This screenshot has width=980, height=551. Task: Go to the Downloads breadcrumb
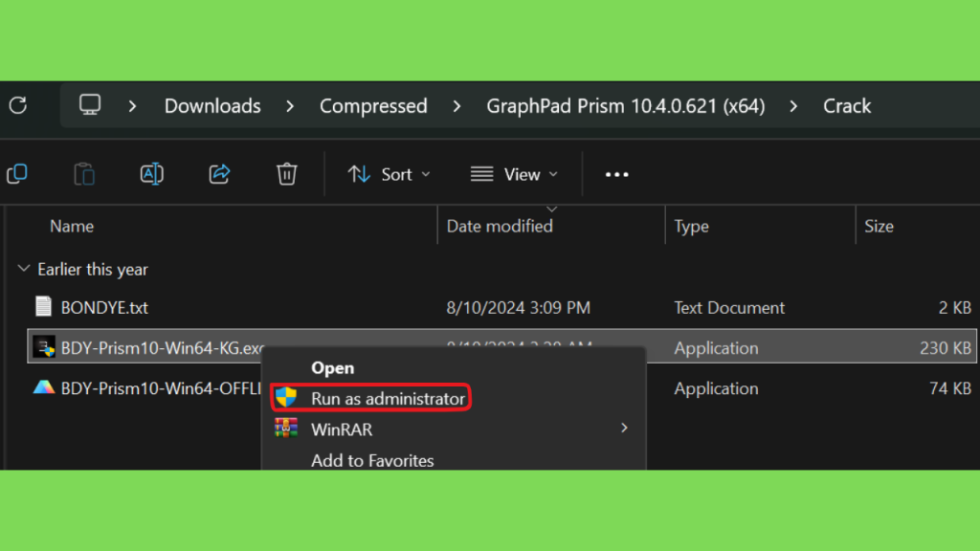pos(212,106)
